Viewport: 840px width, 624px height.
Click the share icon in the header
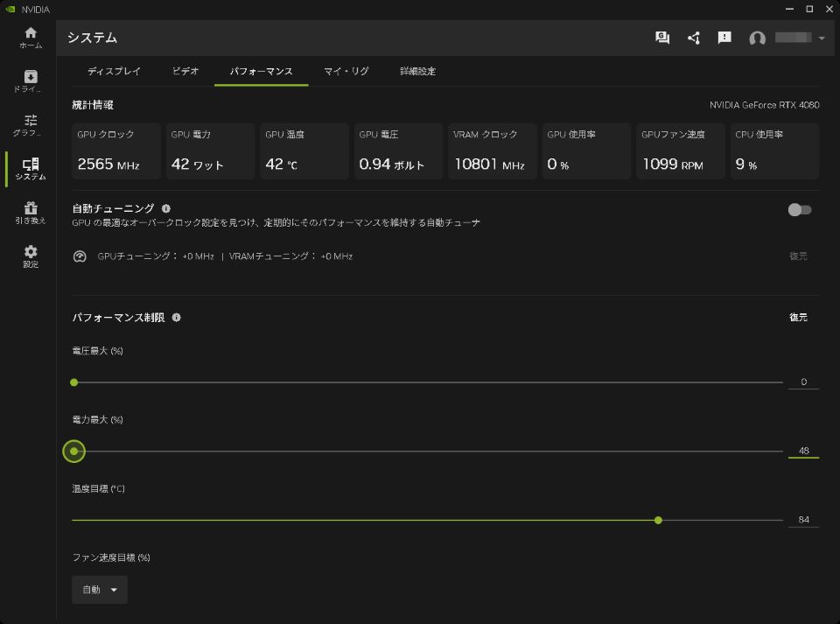694,38
